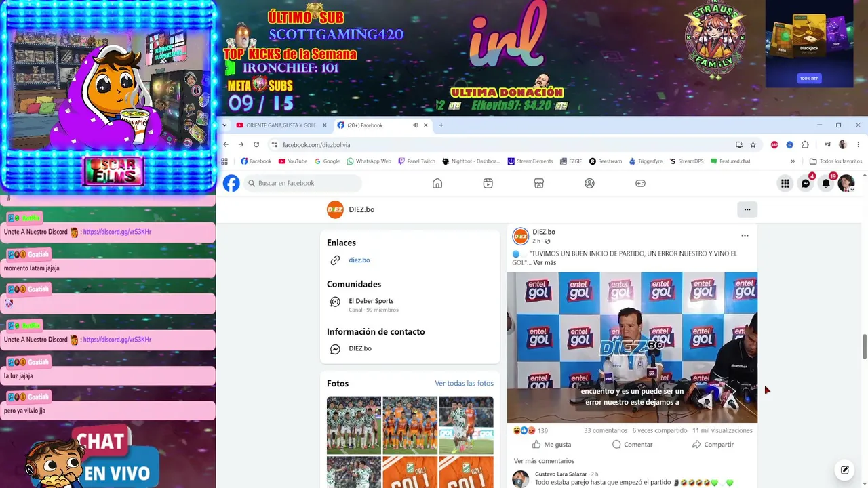Open the Nightbot Dashboard bookmark

point(471,161)
